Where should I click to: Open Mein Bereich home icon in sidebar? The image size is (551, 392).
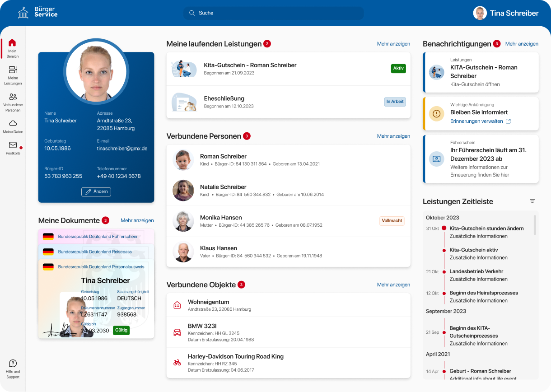click(12, 43)
